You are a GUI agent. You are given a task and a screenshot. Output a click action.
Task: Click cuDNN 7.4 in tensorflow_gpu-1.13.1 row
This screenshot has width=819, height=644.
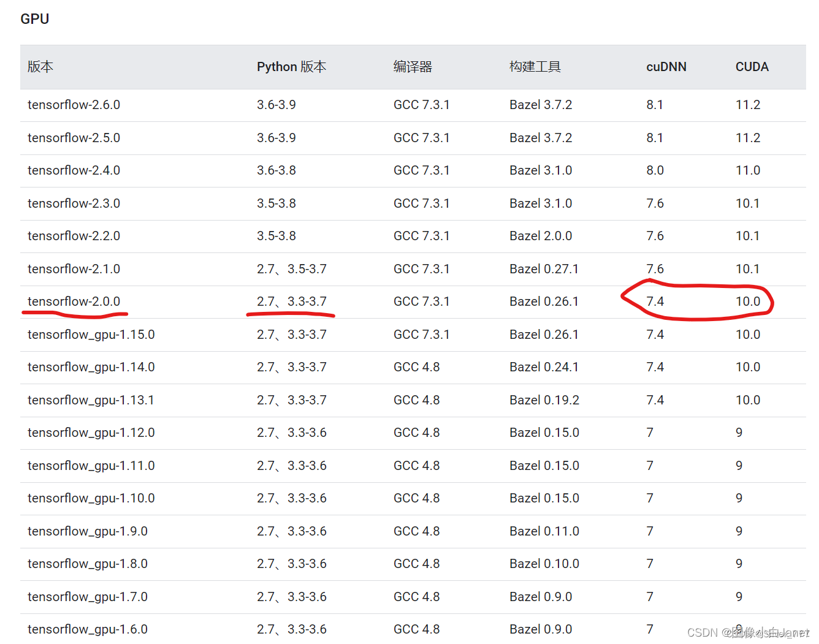pos(655,400)
